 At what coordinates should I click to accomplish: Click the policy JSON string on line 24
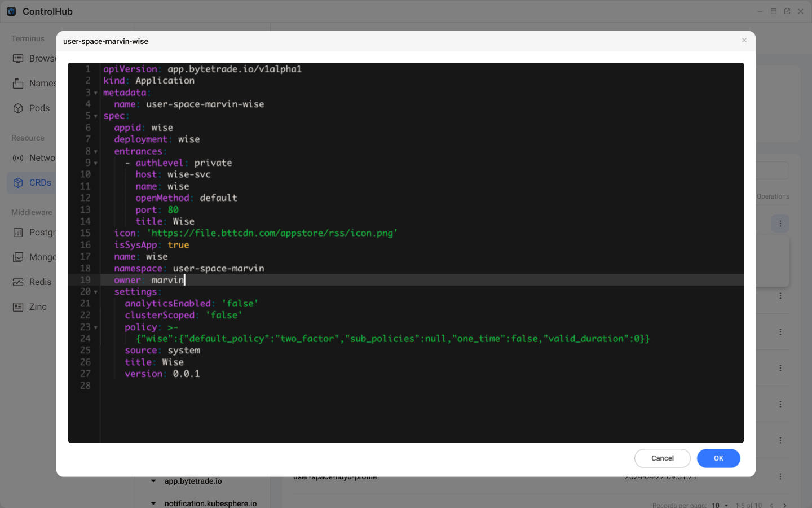(393, 339)
